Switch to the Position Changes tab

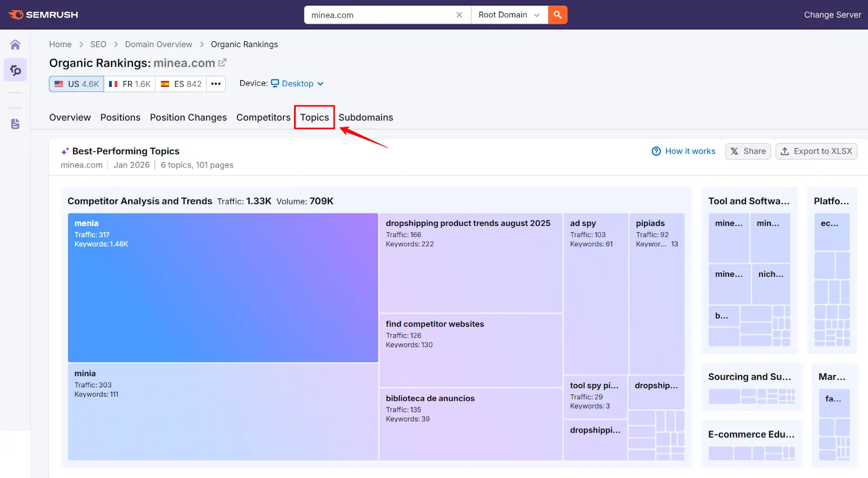[x=188, y=117]
